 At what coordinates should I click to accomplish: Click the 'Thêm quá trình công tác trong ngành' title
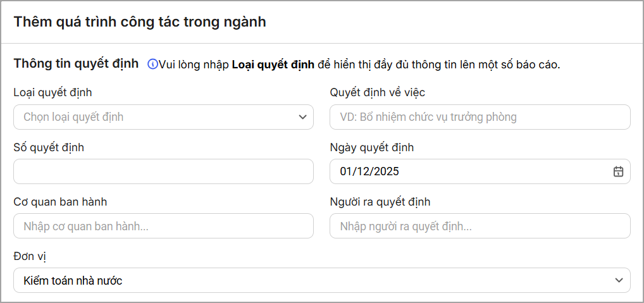(140, 22)
